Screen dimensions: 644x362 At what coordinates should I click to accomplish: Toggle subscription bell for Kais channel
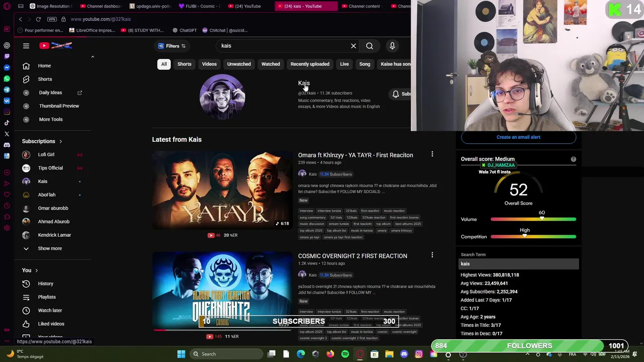[x=396, y=94]
